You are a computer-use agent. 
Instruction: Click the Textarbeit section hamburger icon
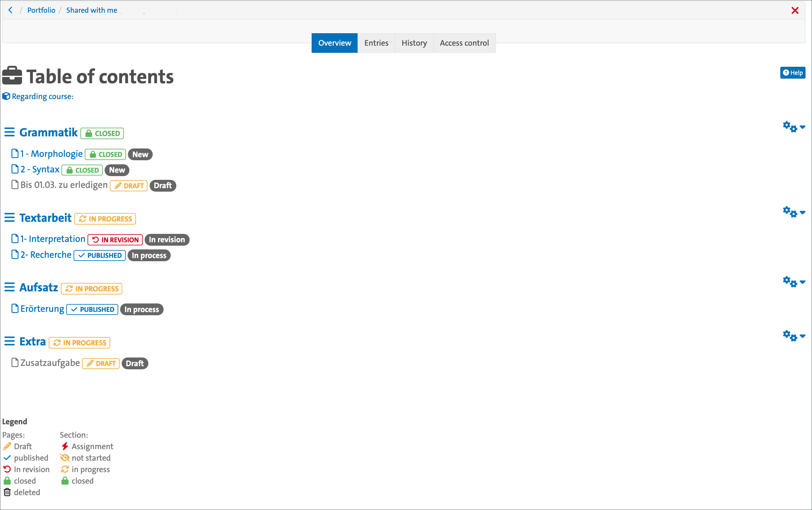(9, 218)
